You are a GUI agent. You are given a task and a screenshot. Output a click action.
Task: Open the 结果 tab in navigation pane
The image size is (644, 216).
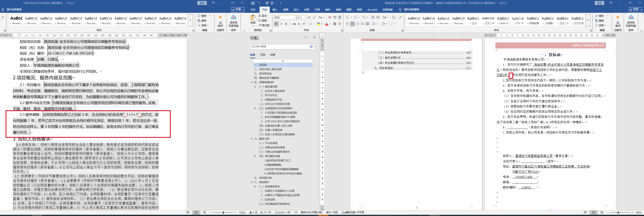[x=273, y=55]
